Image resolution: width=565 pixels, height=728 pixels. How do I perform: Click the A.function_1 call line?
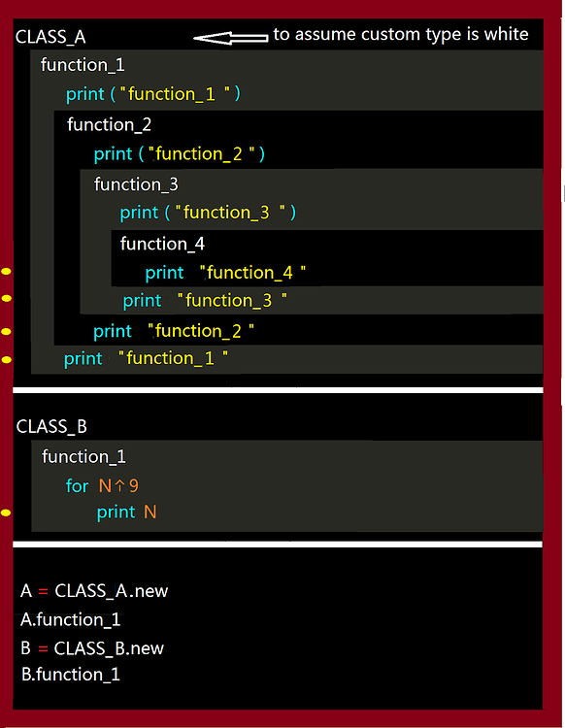click(x=71, y=620)
